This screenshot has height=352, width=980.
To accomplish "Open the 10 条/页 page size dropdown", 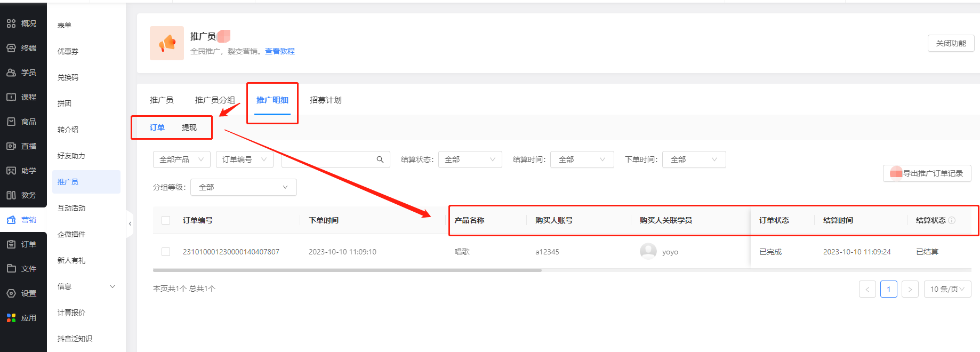I will [947, 289].
